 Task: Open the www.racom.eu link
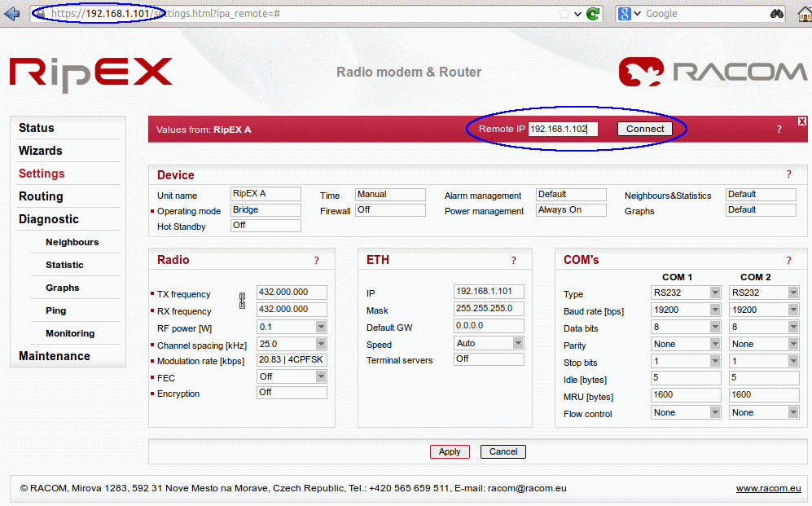coord(769,488)
